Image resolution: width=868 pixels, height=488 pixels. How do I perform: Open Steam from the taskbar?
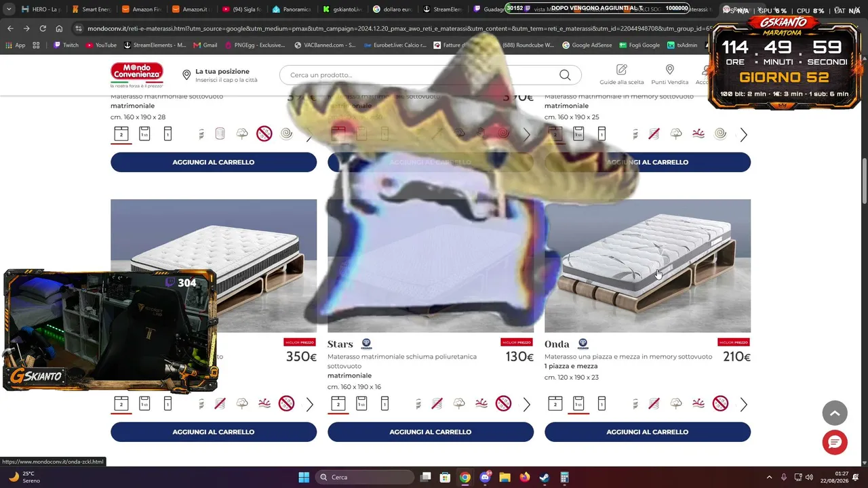(545, 477)
